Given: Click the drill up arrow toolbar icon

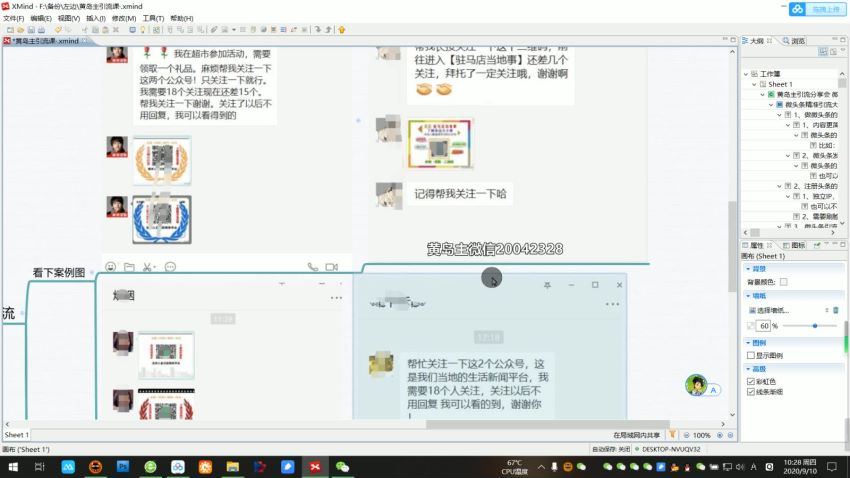Looking at the screenshot, I should tap(329, 30).
